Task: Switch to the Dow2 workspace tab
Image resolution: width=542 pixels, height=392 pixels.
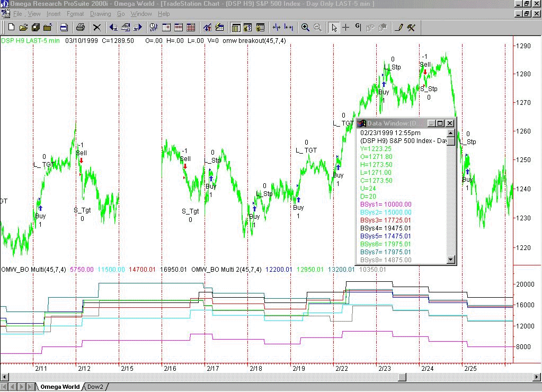Action: click(95, 387)
